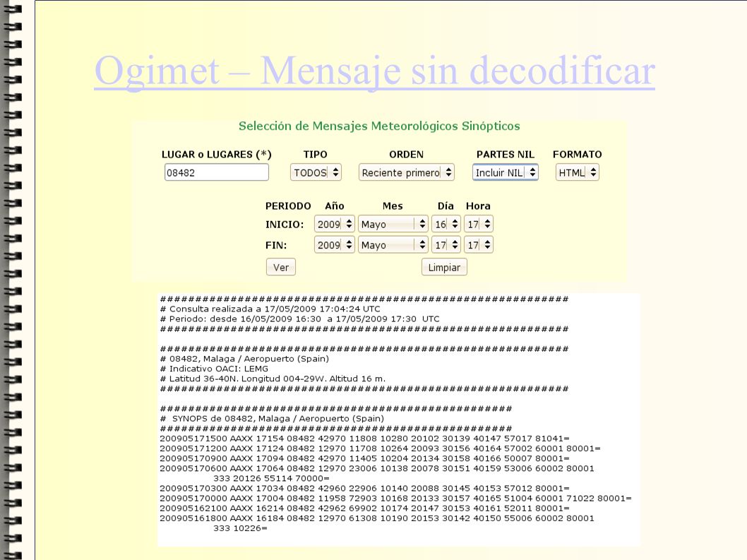Screen dimensions: 747x560
Task: Click the LUGAR o LUGARES input field containing 08482
Action: click(217, 172)
